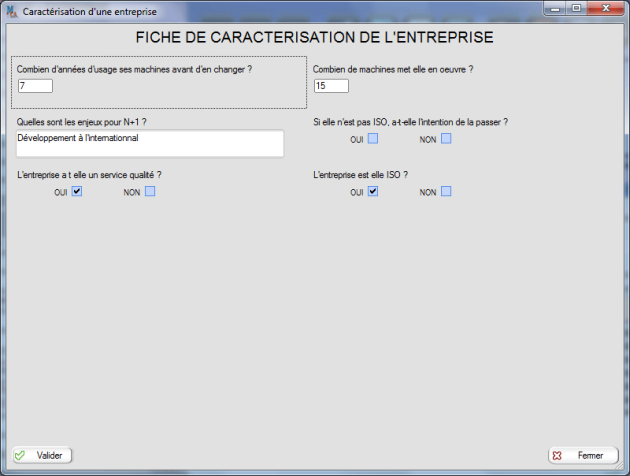Maximize the Caractérisation d'une entreprise window
The width and height of the screenshot is (630, 476).
576,8
